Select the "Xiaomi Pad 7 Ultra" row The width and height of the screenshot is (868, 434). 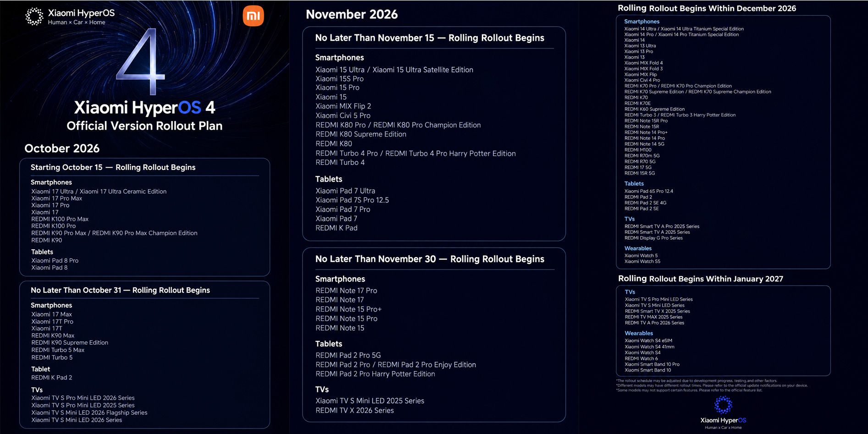point(345,191)
